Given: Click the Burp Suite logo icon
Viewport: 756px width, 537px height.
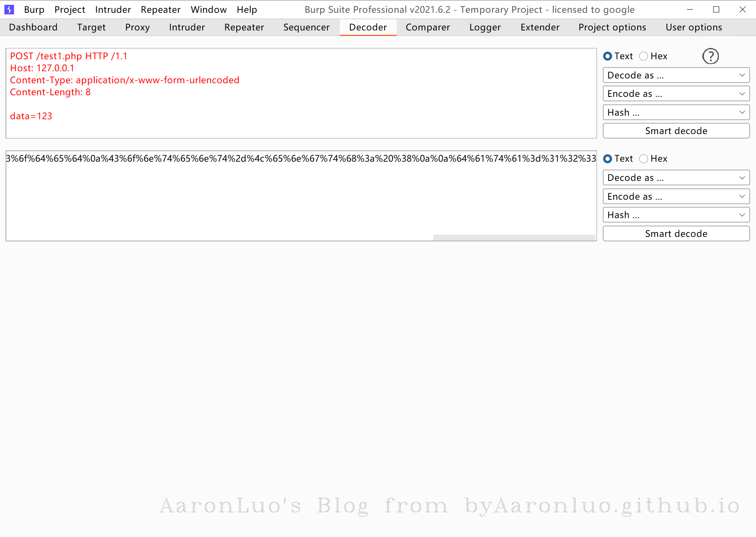Looking at the screenshot, I should (9, 9).
